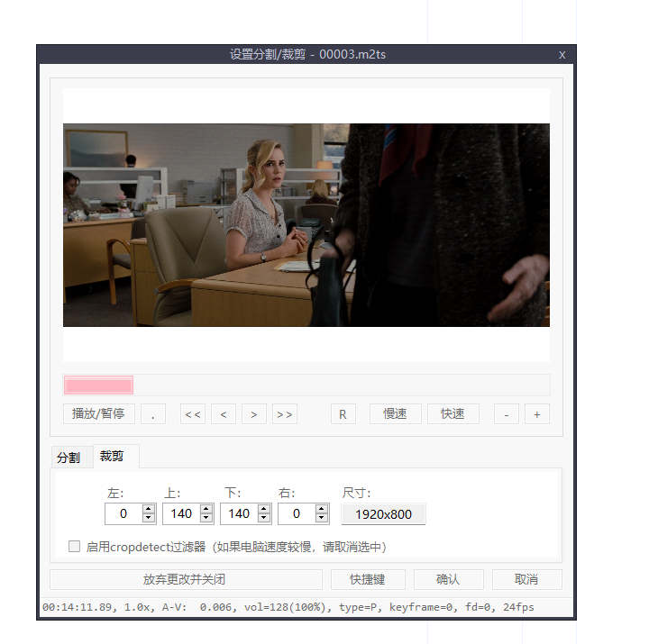Click the minus (-) button
Image resolution: width=649 pixels, height=644 pixels.
coord(507,414)
